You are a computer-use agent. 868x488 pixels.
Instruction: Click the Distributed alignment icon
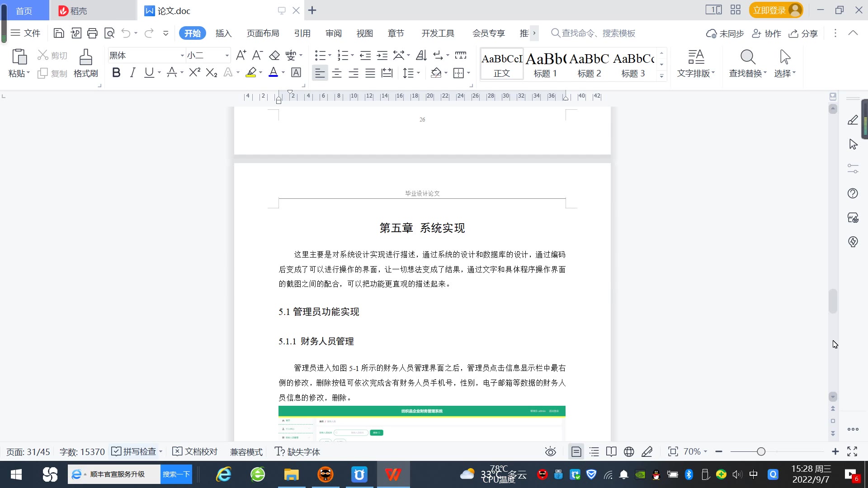[x=387, y=73]
